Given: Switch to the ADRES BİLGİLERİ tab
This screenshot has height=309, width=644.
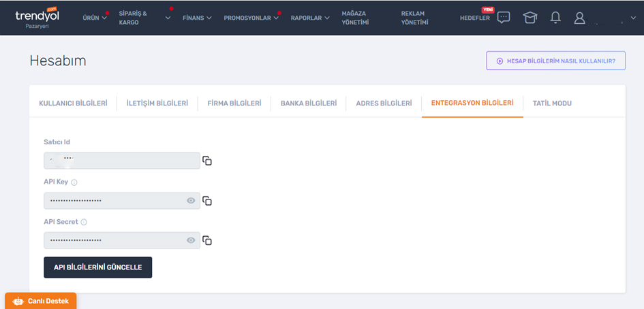Looking at the screenshot, I should [x=384, y=103].
